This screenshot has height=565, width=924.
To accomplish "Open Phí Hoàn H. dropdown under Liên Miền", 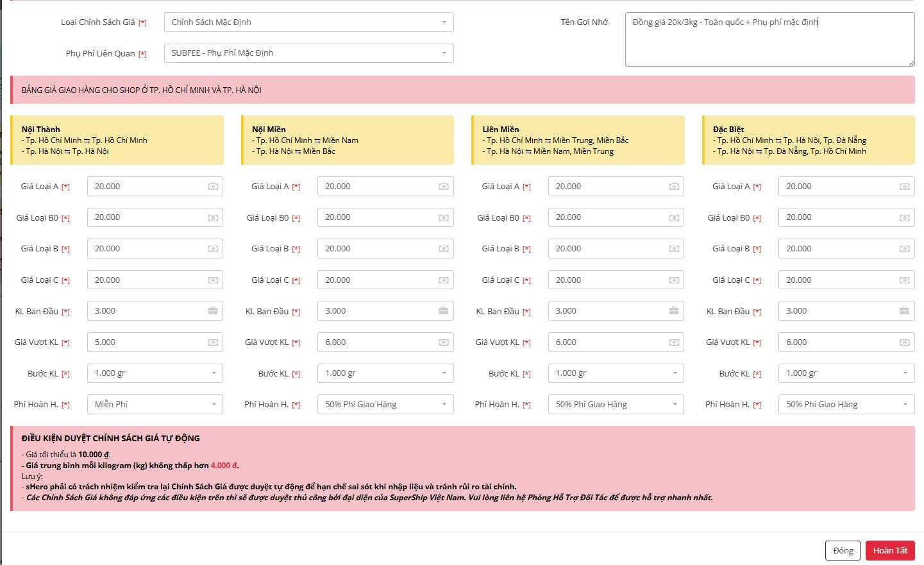I will tap(616, 405).
